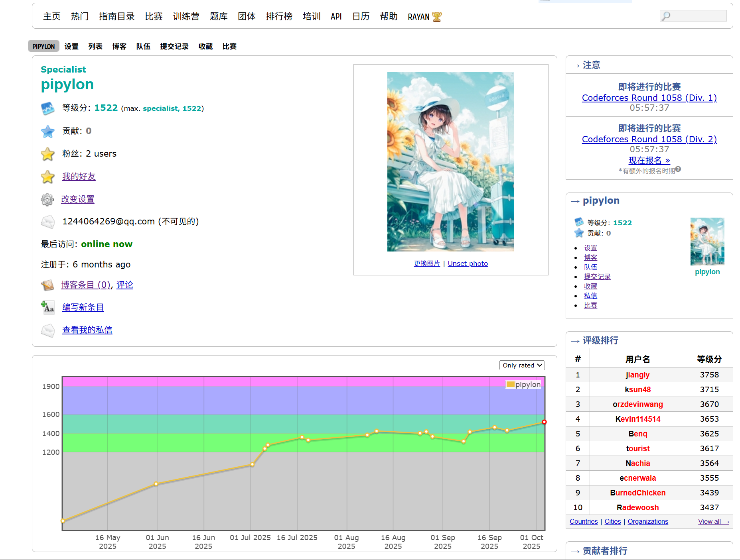Viewport: 740px width, 560px height.
Task: Open the sidebar 私信 link
Action: point(590,296)
